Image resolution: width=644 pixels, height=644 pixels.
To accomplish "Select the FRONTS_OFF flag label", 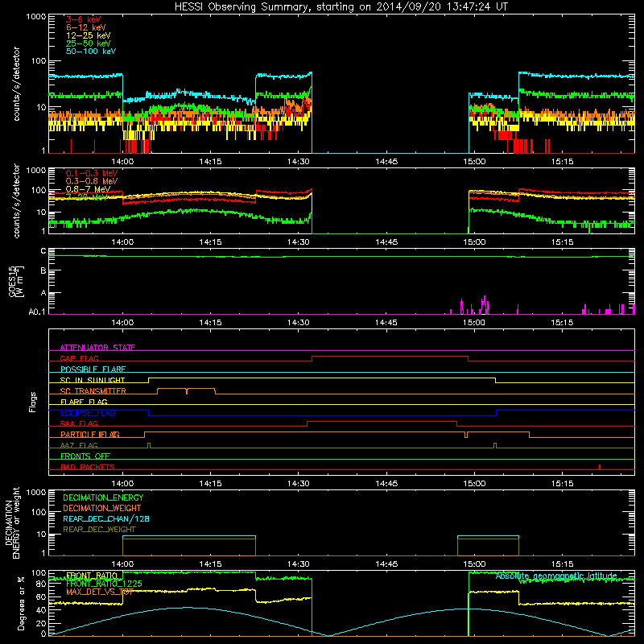I will tap(85, 456).
